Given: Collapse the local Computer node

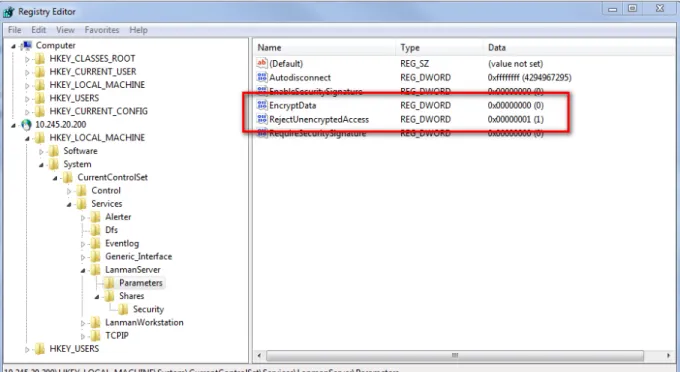Looking at the screenshot, I should coord(13,46).
